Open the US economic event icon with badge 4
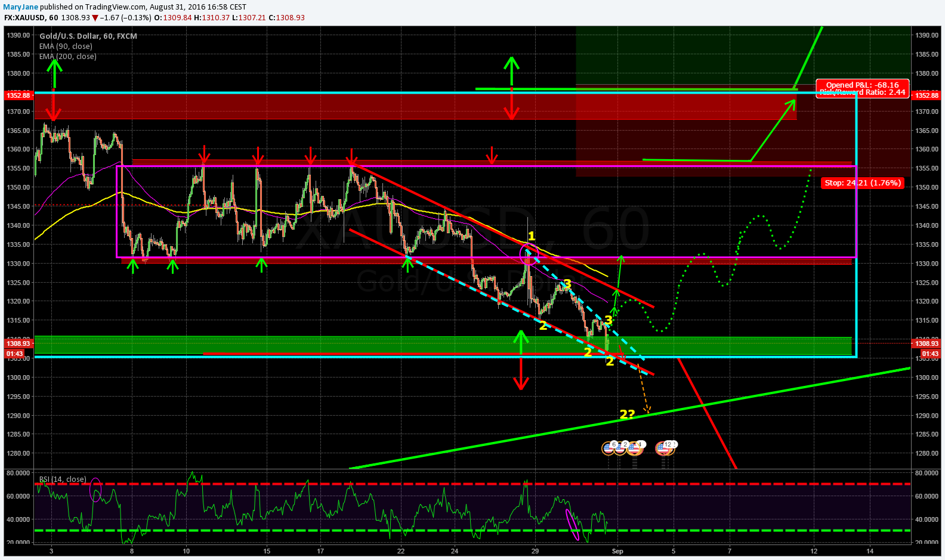Viewport: 945px width, 560px height. (635, 448)
